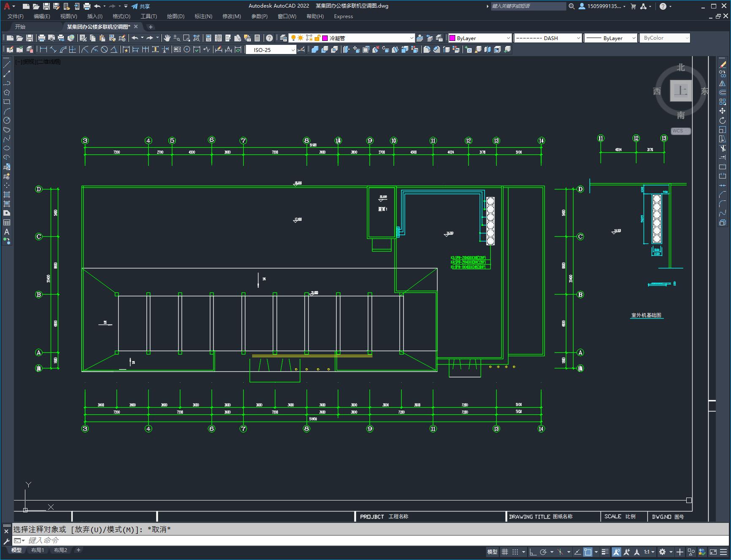Screen dimensions: 731x560
Task: Open the ByColor plot style dropdown
Action: coord(665,38)
